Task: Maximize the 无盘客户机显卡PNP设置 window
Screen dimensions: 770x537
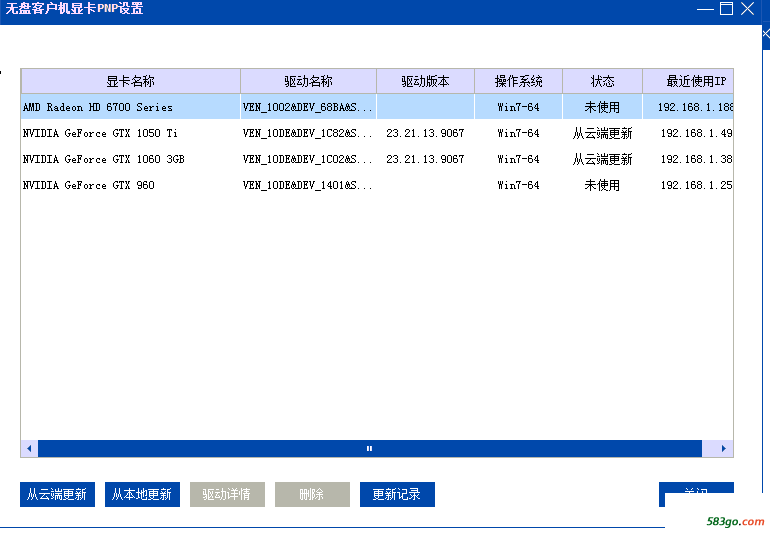Action: (726, 8)
